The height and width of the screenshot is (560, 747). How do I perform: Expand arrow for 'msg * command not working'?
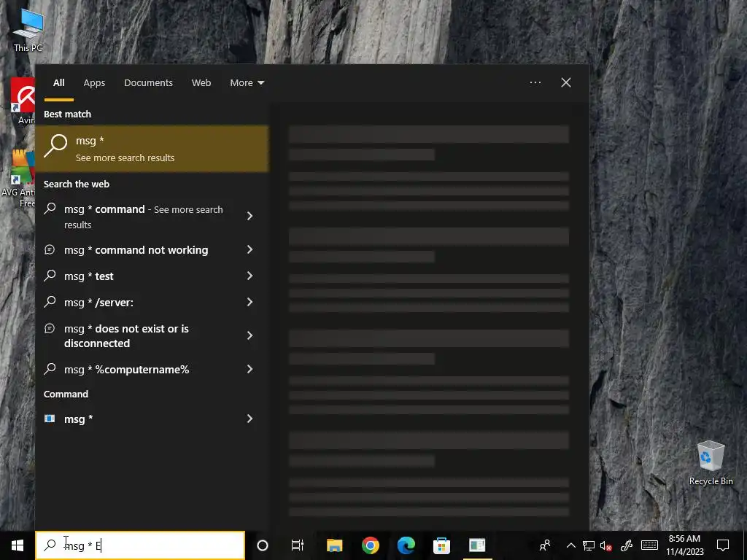(x=249, y=249)
